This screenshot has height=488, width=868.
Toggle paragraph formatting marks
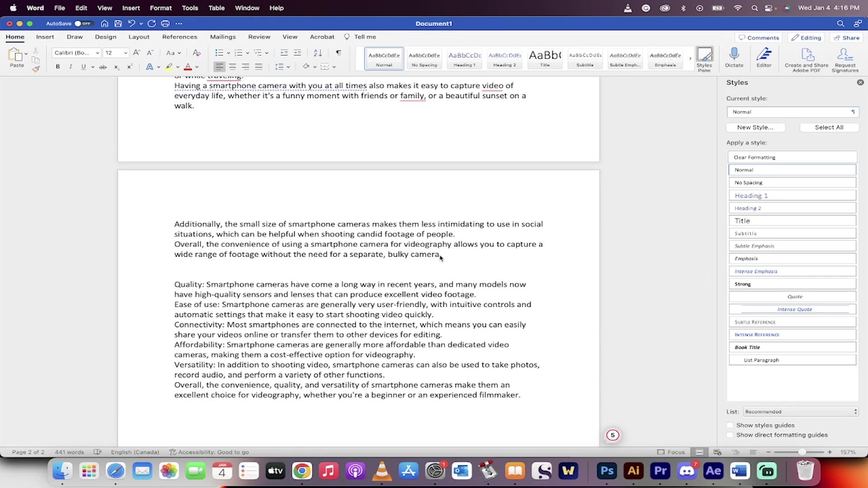tap(339, 53)
